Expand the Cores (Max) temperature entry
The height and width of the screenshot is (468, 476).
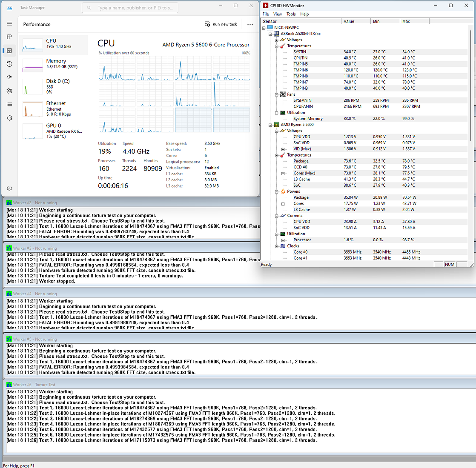pyautogui.click(x=283, y=174)
